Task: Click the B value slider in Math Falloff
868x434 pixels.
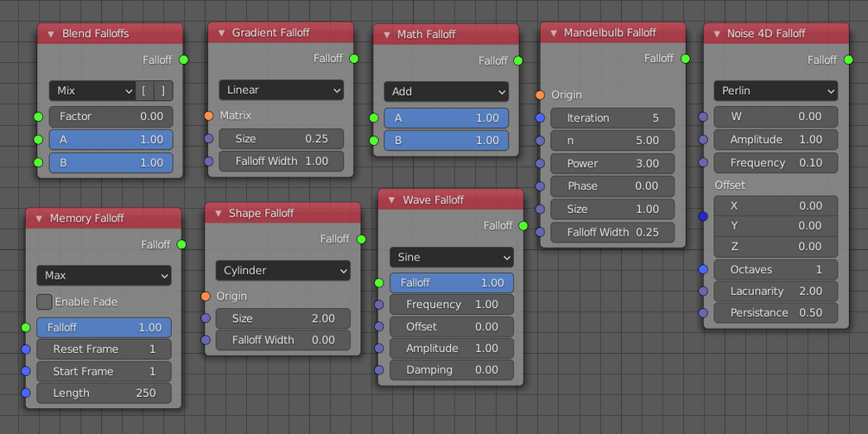Action: (x=447, y=141)
